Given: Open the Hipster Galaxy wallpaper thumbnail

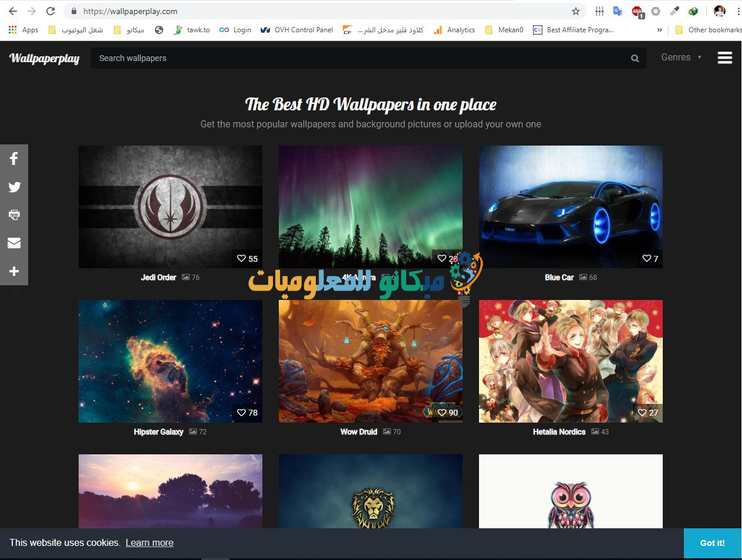Looking at the screenshot, I should [x=170, y=361].
